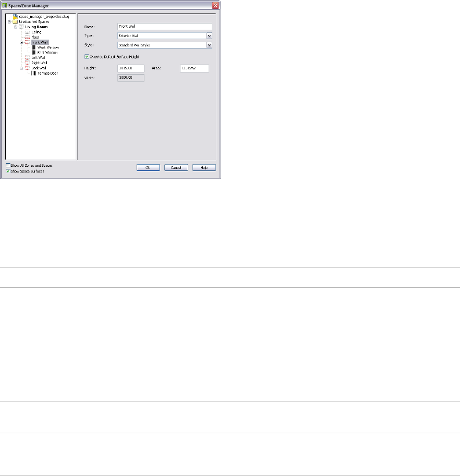Click the Space/Zone Manager title bar icon
This screenshot has width=460, height=476.
click(x=4, y=5)
